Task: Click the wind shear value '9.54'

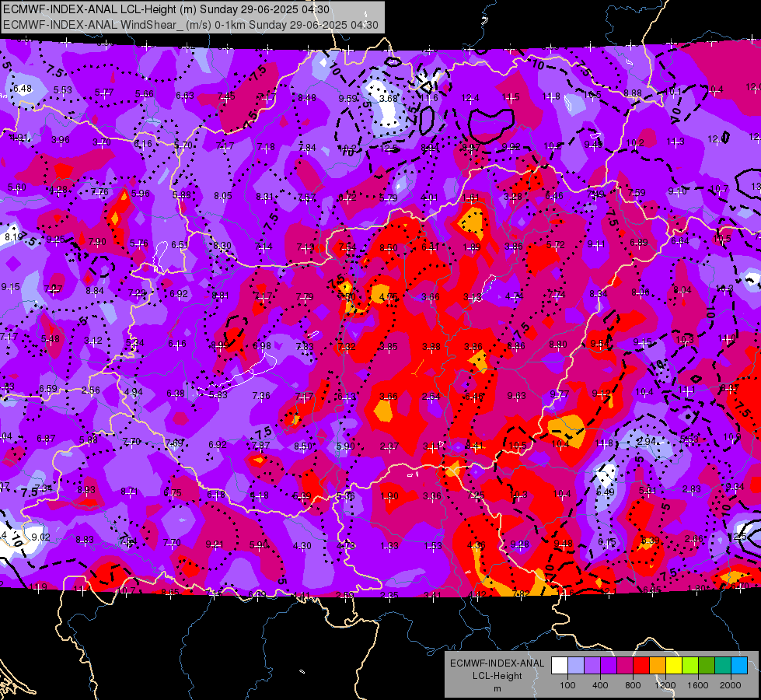Action: pyautogui.click(x=600, y=344)
